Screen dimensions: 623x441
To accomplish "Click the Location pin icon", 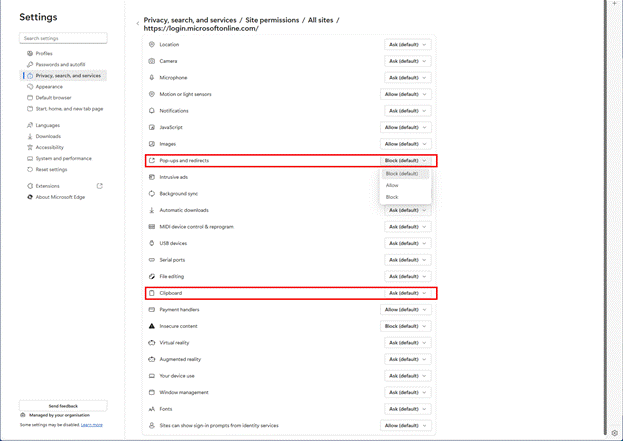I will tap(152, 45).
